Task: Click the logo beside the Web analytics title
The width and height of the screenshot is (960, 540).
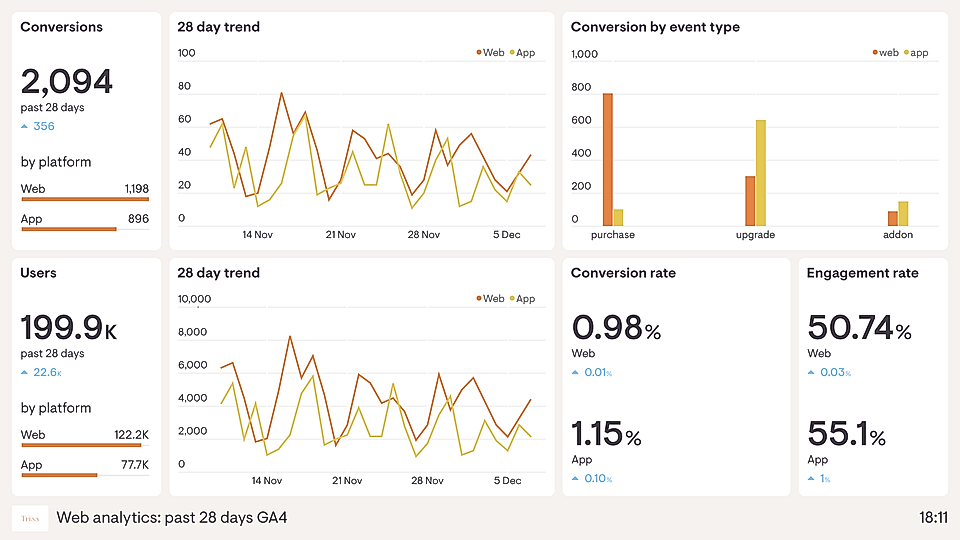Action: [x=30, y=518]
